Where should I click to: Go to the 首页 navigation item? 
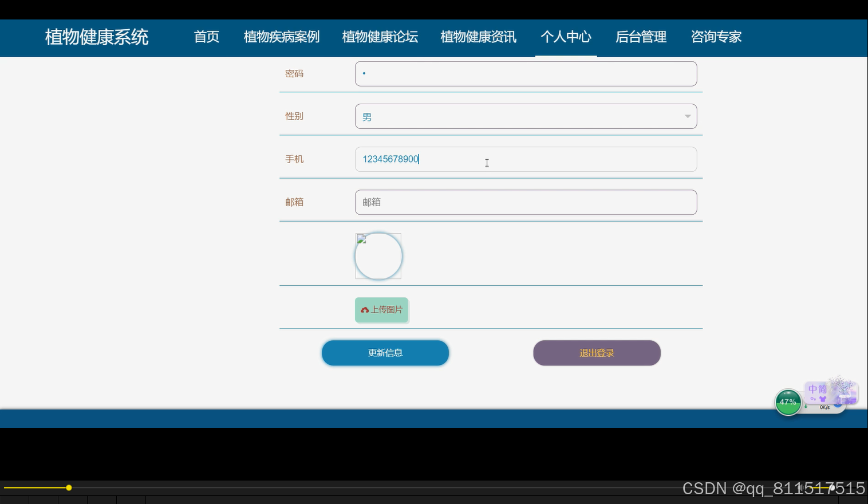pos(206,37)
